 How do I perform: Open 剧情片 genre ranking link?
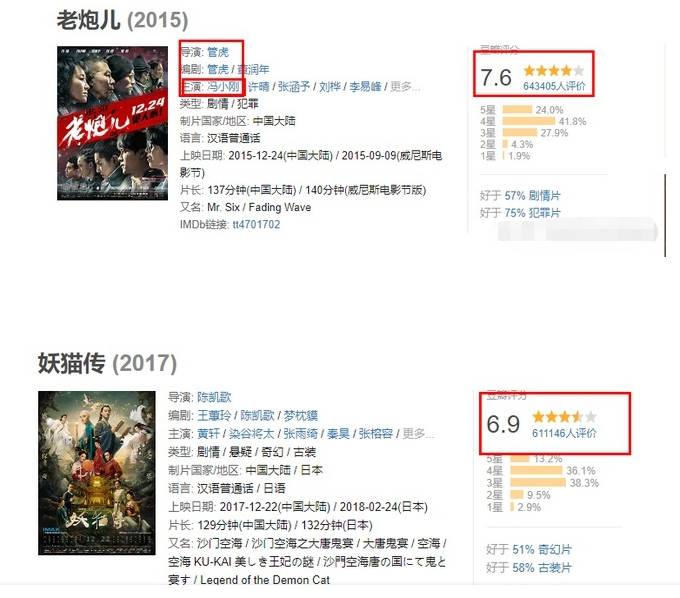[544, 196]
